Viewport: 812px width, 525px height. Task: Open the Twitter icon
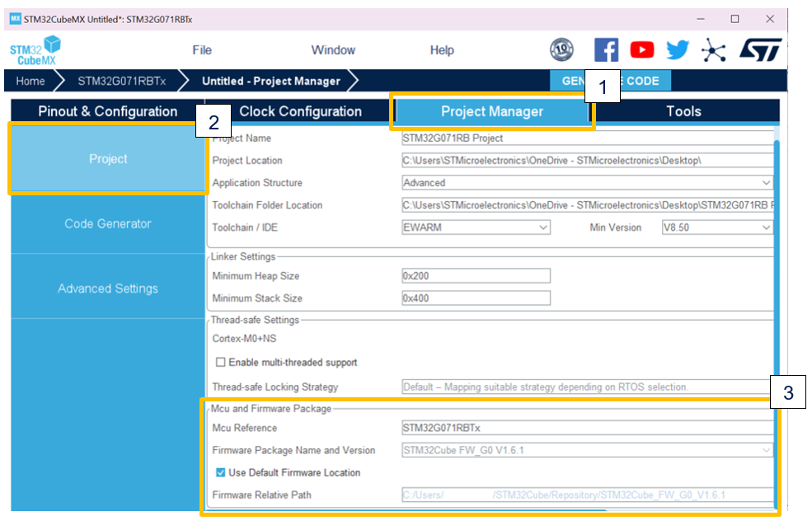tap(678, 49)
